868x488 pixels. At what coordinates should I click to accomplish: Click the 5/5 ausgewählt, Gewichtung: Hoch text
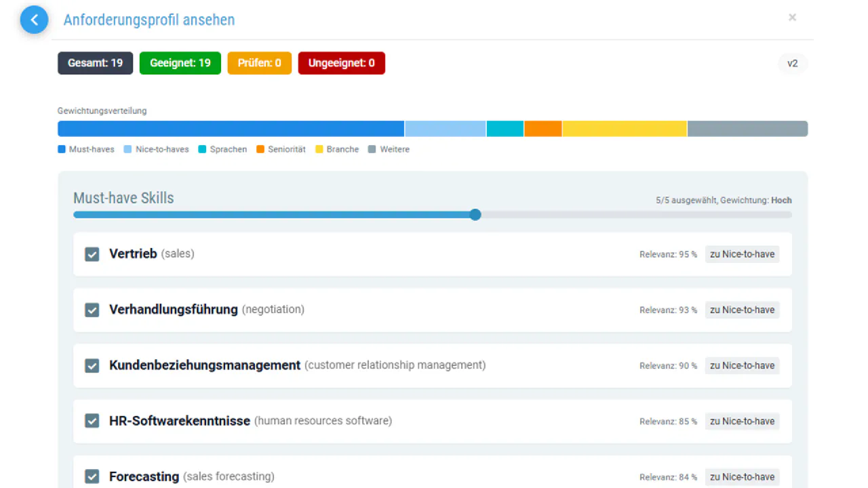coord(724,201)
